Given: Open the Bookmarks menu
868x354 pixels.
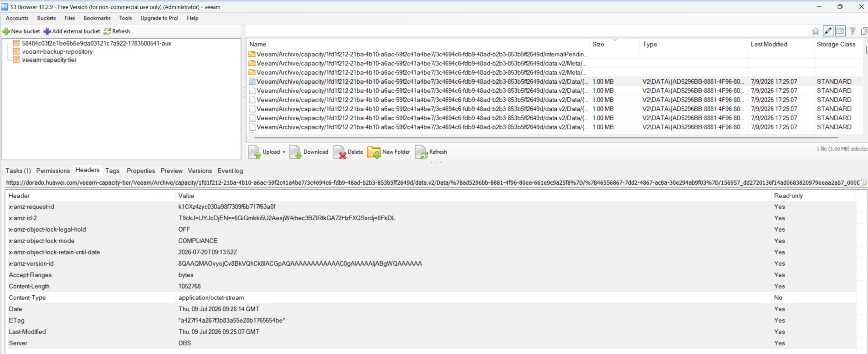Looking at the screenshot, I should point(97,18).
